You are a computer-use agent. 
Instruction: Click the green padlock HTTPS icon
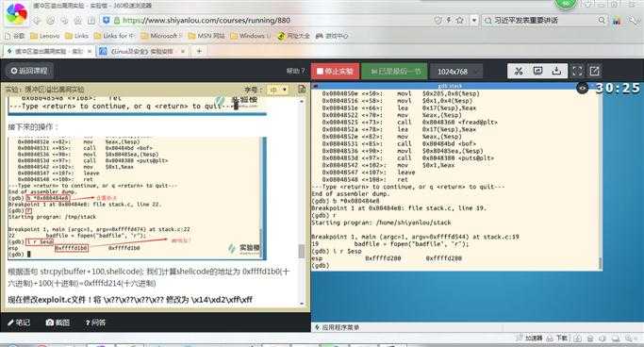[117, 20]
